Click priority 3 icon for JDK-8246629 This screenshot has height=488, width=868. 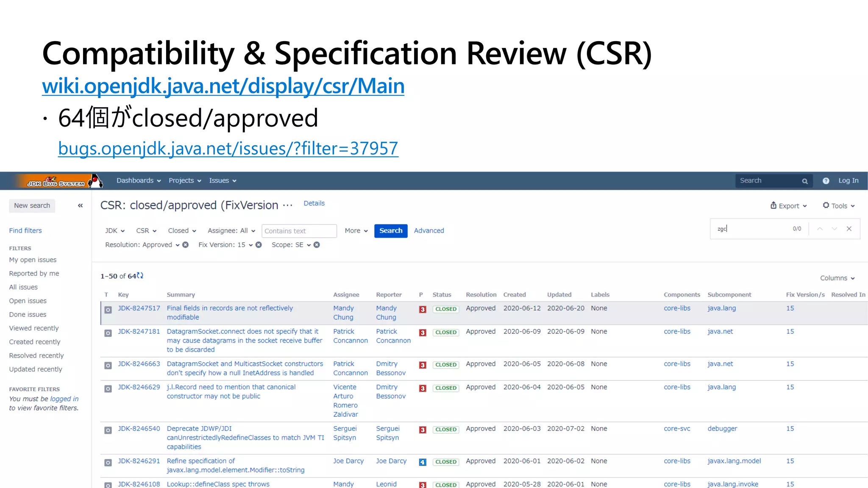(x=423, y=388)
